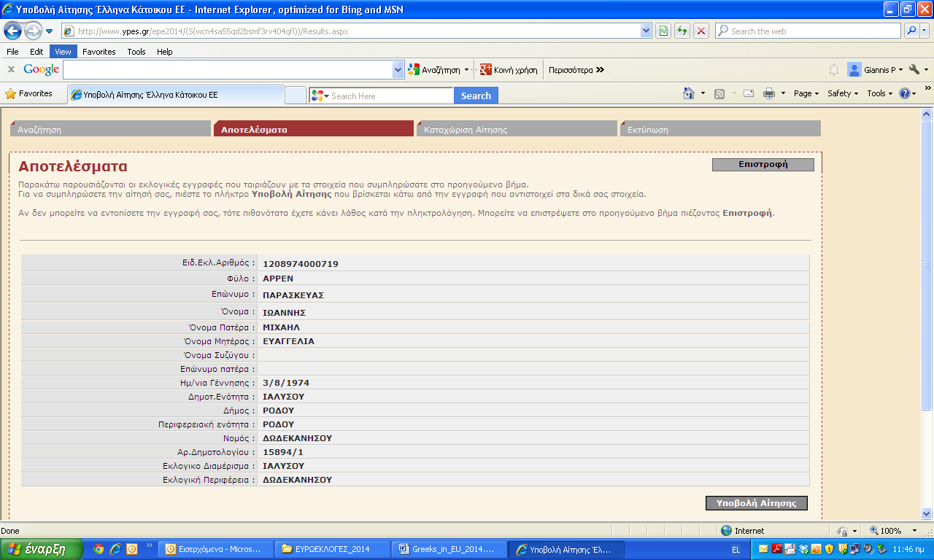Launch Internet Explorer from quick launch
Image resolution: width=934 pixels, height=560 pixels.
coord(115,549)
